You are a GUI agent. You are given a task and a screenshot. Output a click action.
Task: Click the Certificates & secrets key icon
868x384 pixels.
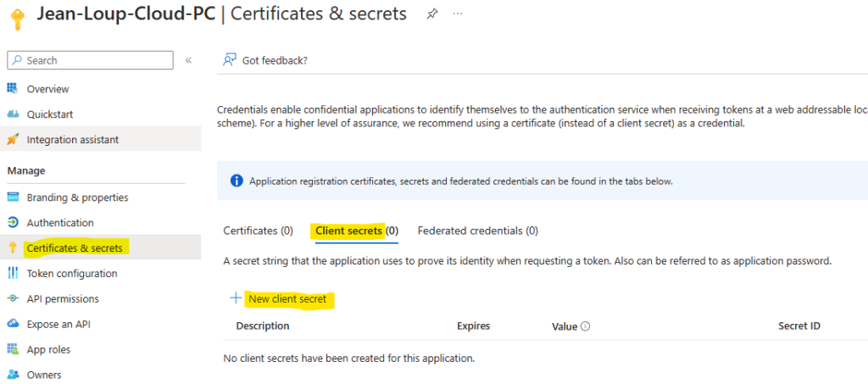click(x=13, y=248)
